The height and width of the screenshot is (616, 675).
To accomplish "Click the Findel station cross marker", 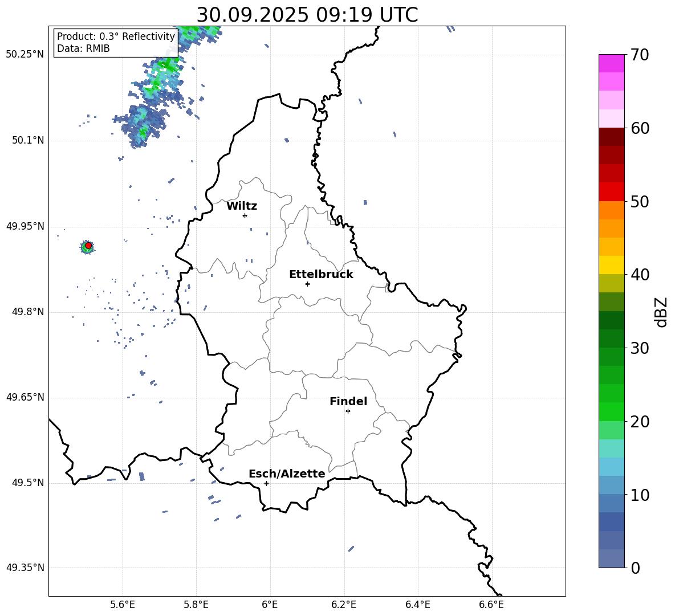I will click(348, 411).
